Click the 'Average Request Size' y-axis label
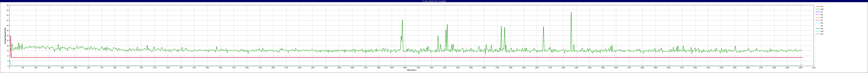The image size is (868, 73). click(x=5, y=35)
